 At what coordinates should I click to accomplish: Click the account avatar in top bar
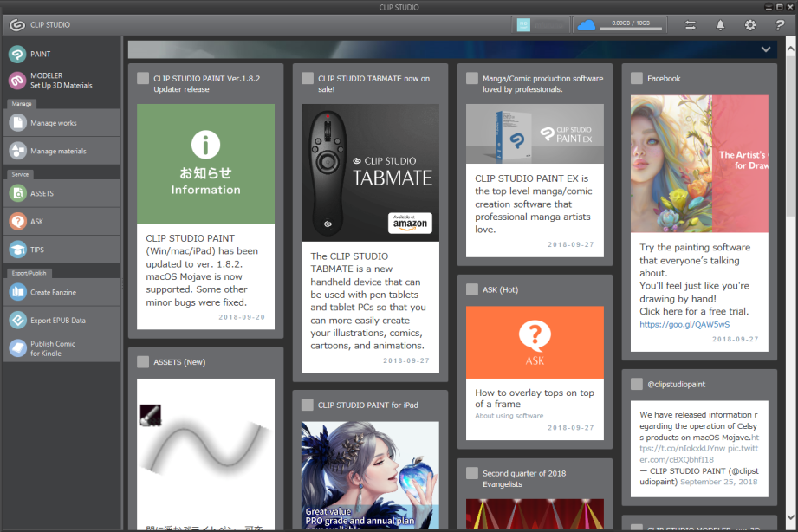523,25
